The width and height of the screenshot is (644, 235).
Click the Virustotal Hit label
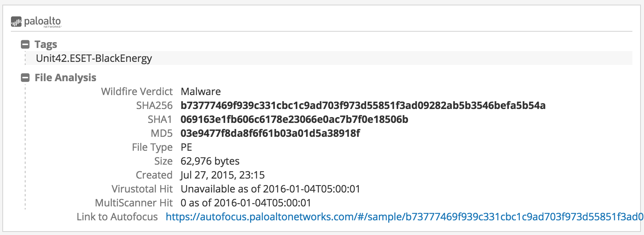pyautogui.click(x=142, y=189)
